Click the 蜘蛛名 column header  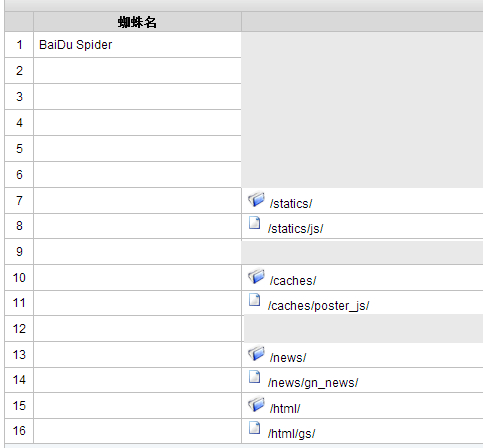click(x=137, y=22)
